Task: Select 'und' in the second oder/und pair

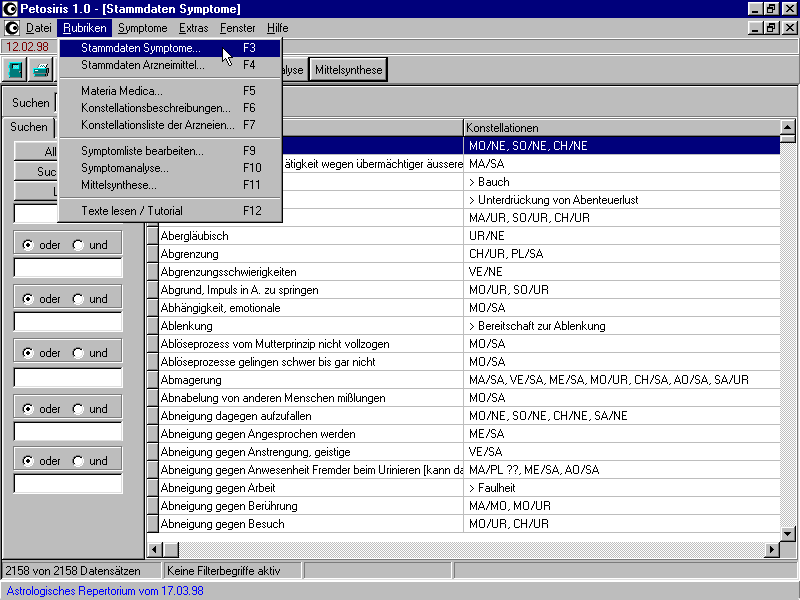Action: [x=78, y=299]
